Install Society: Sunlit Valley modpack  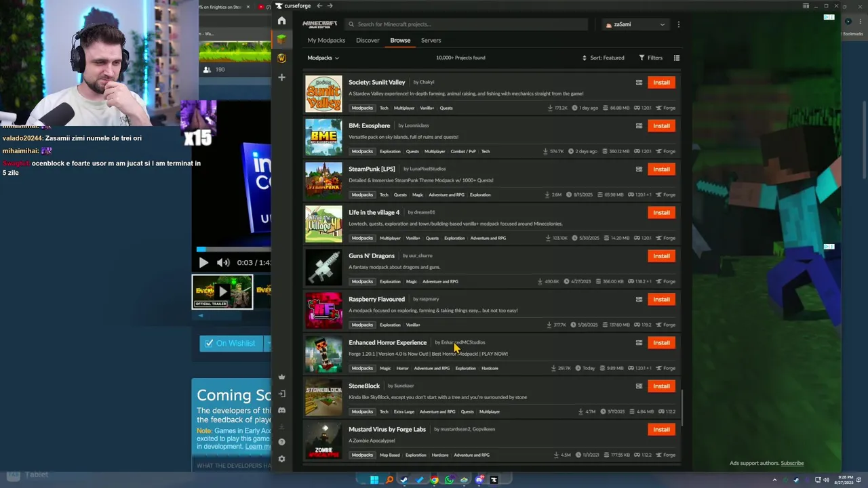661,83
